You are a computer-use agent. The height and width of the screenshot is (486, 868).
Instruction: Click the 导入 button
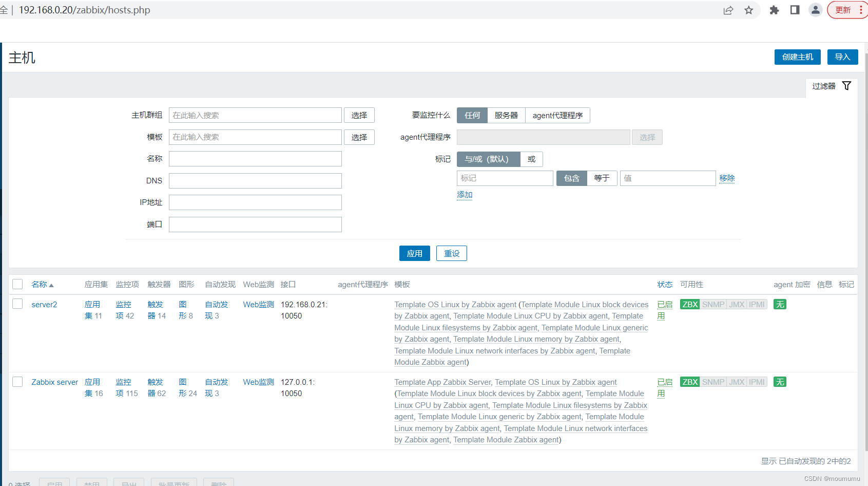click(842, 57)
